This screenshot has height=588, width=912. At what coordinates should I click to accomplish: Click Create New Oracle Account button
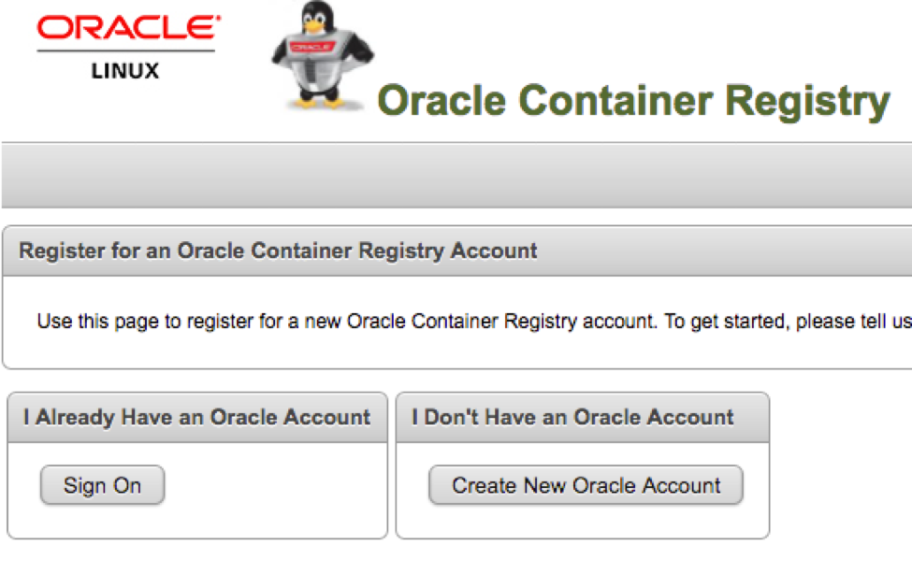click(x=586, y=485)
